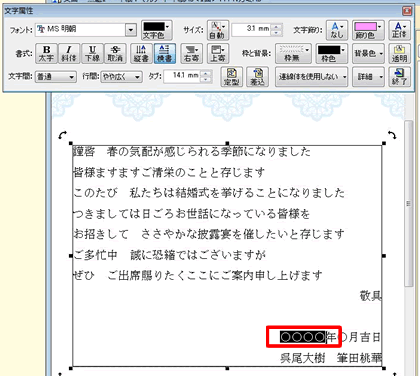This screenshot has height=376, width=420.
Task: Open the 正体 character style button
Action: tap(399, 30)
